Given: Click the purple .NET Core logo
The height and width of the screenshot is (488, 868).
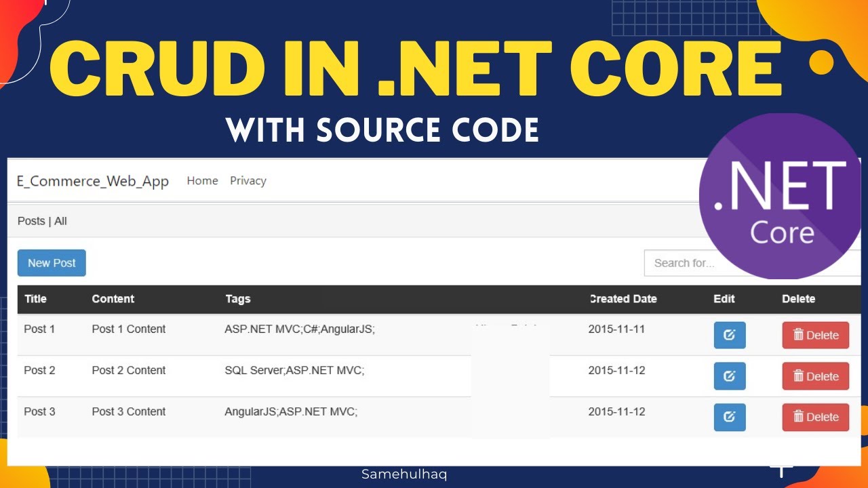Looking at the screenshot, I should tap(781, 197).
